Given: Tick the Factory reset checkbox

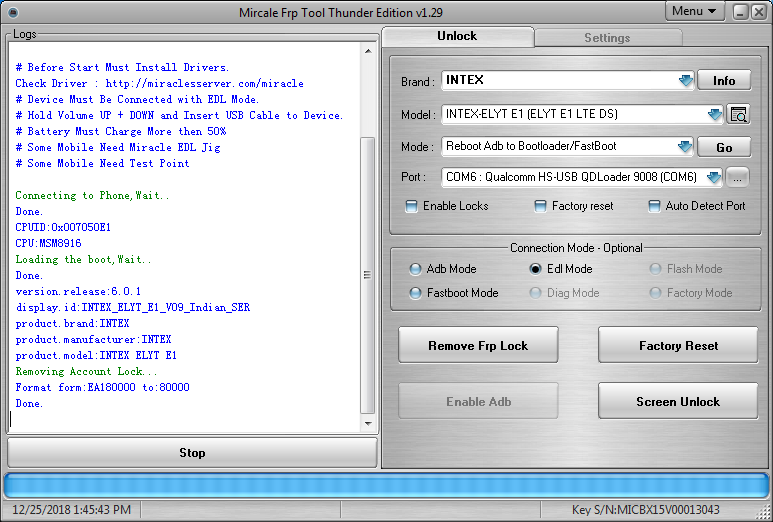Looking at the screenshot, I should (540, 206).
